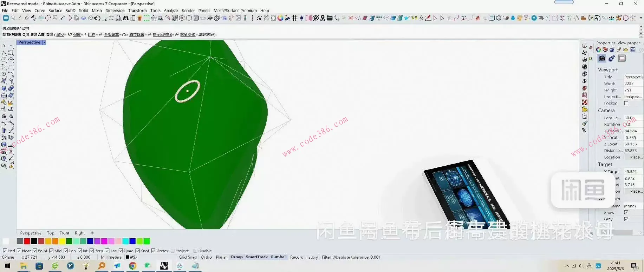644x272 pixels.
Task: Toggle the Near osnap checkbox
Action: (x=19, y=251)
